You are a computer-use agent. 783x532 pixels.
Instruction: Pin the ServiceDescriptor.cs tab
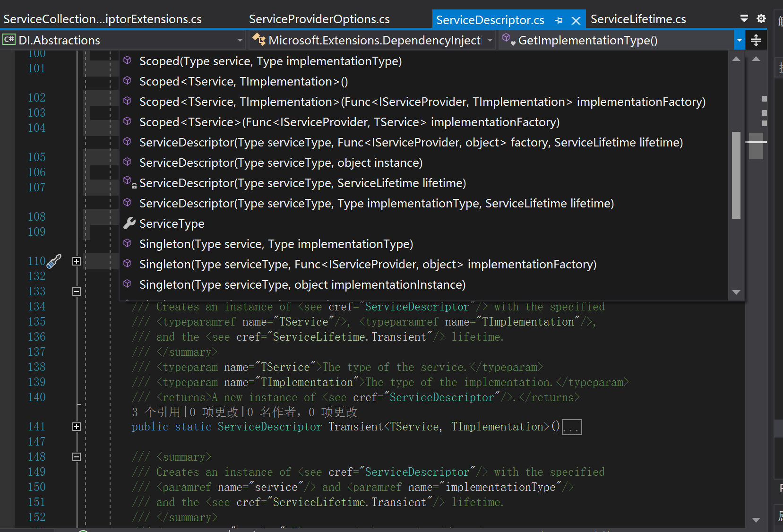pos(559,20)
